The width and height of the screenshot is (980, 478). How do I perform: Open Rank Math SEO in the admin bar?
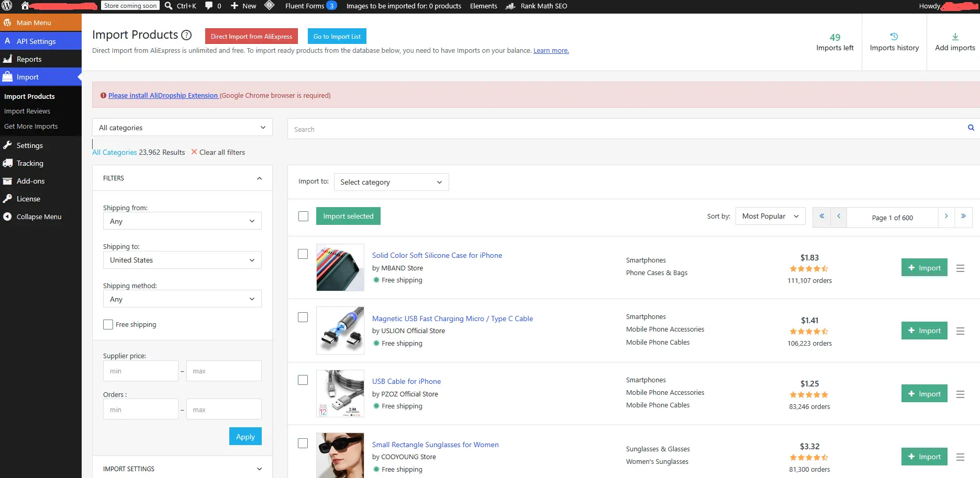(537, 6)
